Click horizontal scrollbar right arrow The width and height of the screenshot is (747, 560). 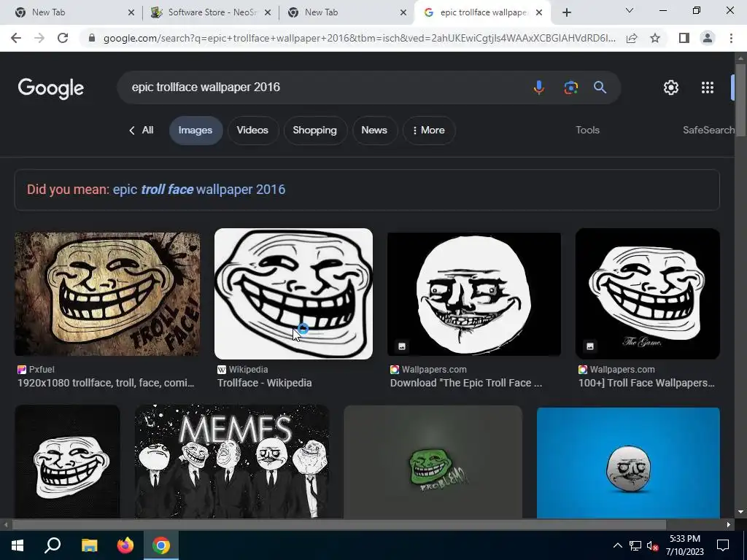pos(729,525)
